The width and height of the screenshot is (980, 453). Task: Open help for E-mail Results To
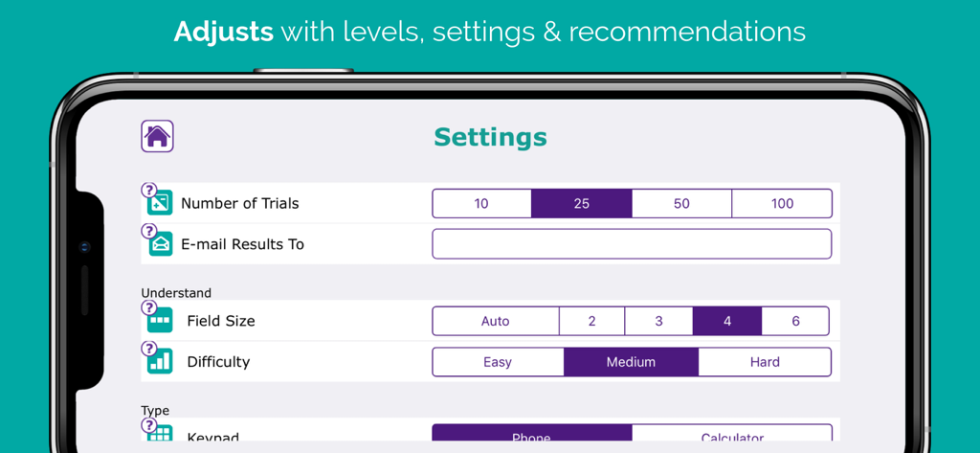tap(148, 231)
